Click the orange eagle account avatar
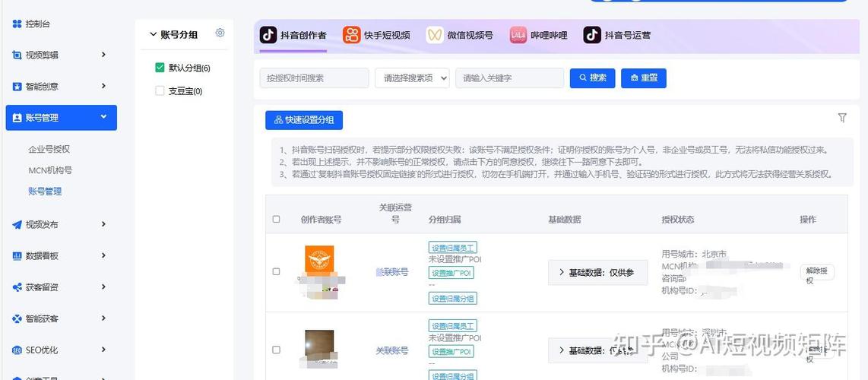 (319, 259)
